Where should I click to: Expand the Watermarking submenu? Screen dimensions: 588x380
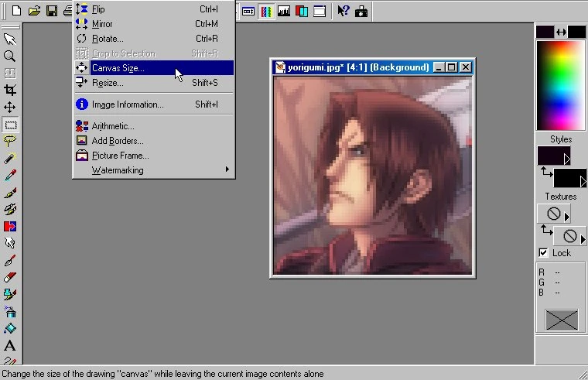154,170
